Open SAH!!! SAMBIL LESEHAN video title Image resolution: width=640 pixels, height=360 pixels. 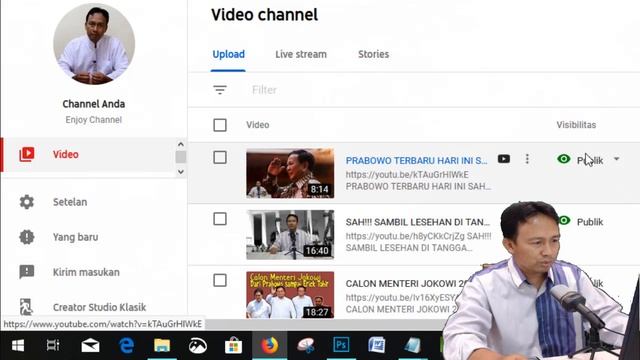point(418,222)
